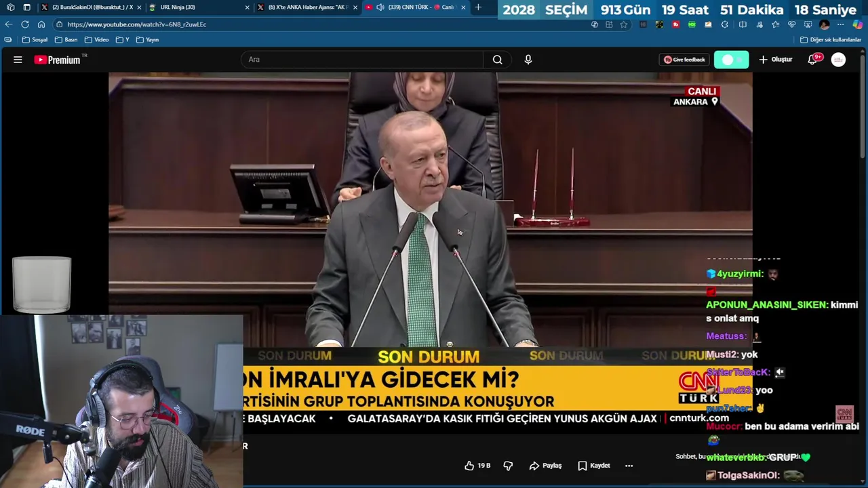Open browser extensions puzzle icon
868x488 pixels.
[724, 24]
